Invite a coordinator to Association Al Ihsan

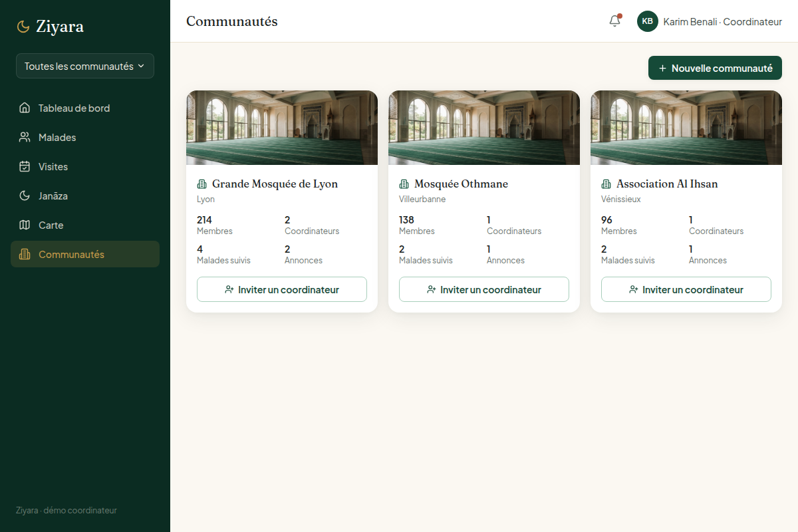click(x=686, y=289)
